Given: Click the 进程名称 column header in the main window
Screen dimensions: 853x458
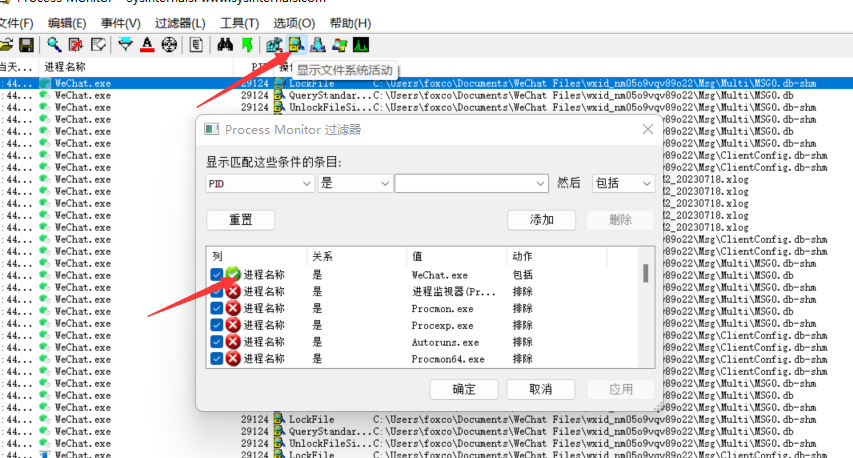Looking at the screenshot, I should pos(136,67).
